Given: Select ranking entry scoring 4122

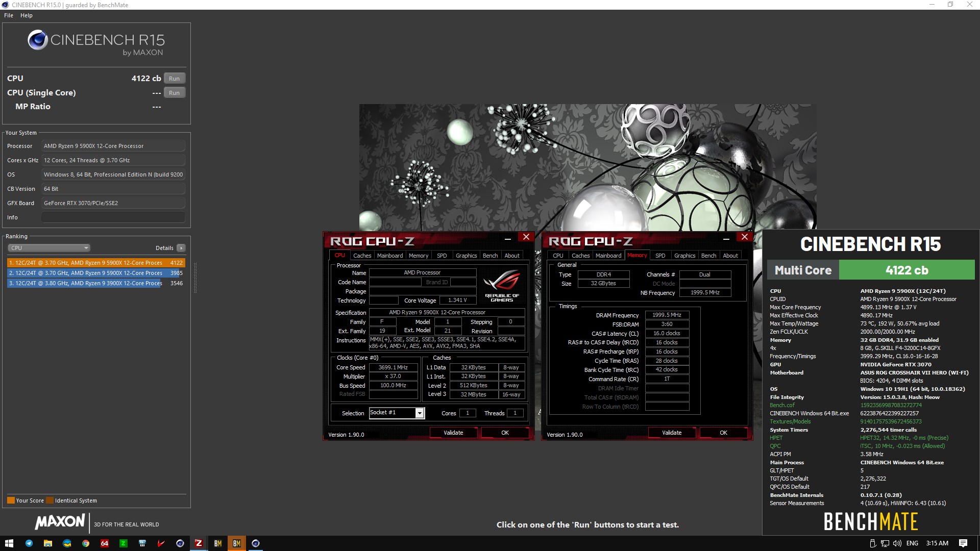Looking at the screenshot, I should click(x=95, y=263).
